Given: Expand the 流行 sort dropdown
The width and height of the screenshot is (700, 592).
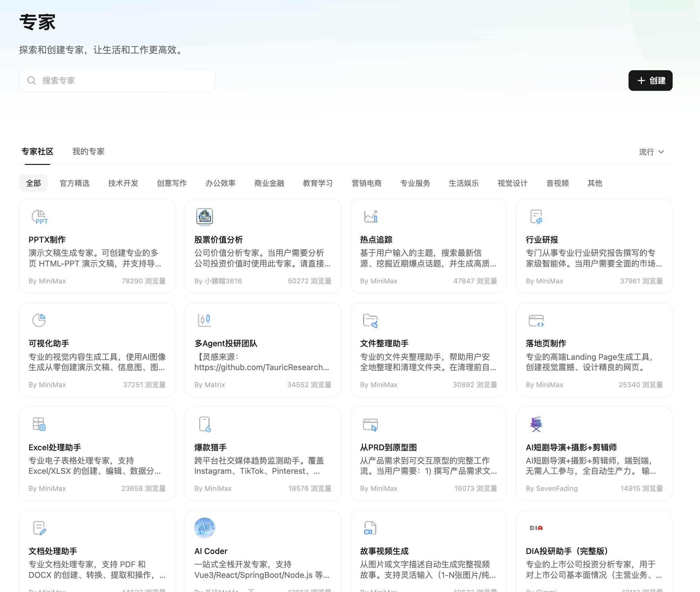Looking at the screenshot, I should coord(652,152).
